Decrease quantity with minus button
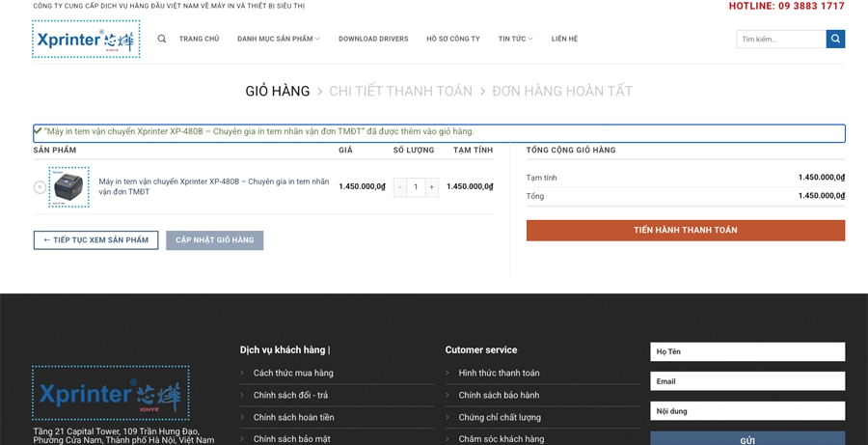868x445 pixels. pos(400,187)
